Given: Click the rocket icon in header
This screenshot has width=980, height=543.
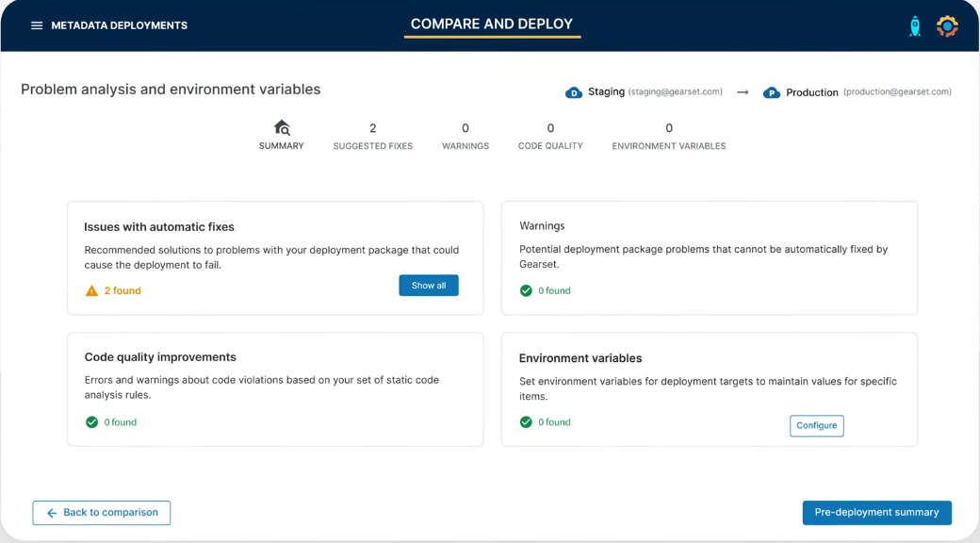Looking at the screenshot, I should click(914, 26).
